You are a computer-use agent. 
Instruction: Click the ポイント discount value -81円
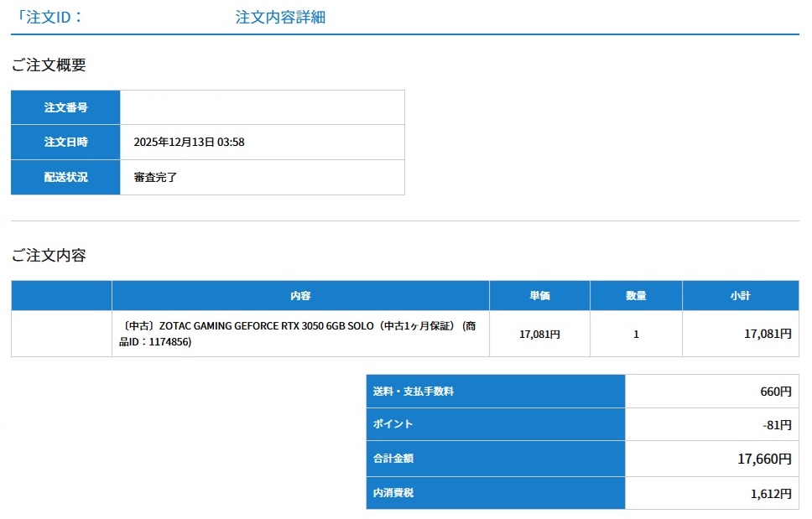(x=776, y=424)
